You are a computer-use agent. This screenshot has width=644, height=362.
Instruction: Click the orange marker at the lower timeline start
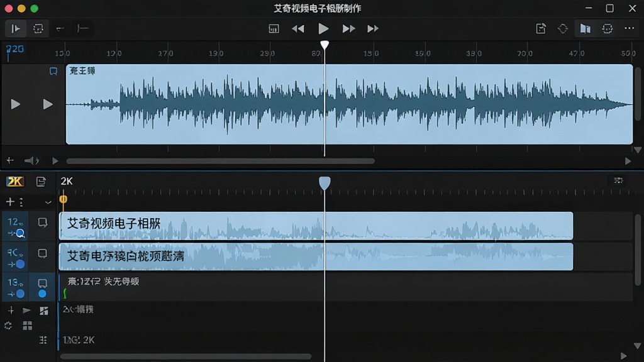pos(64,199)
